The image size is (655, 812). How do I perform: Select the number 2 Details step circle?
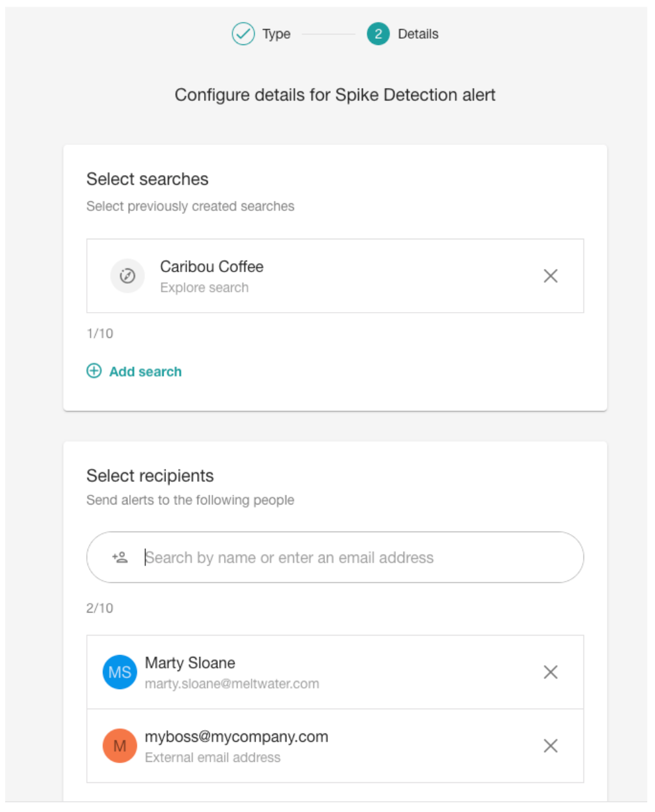pos(378,33)
